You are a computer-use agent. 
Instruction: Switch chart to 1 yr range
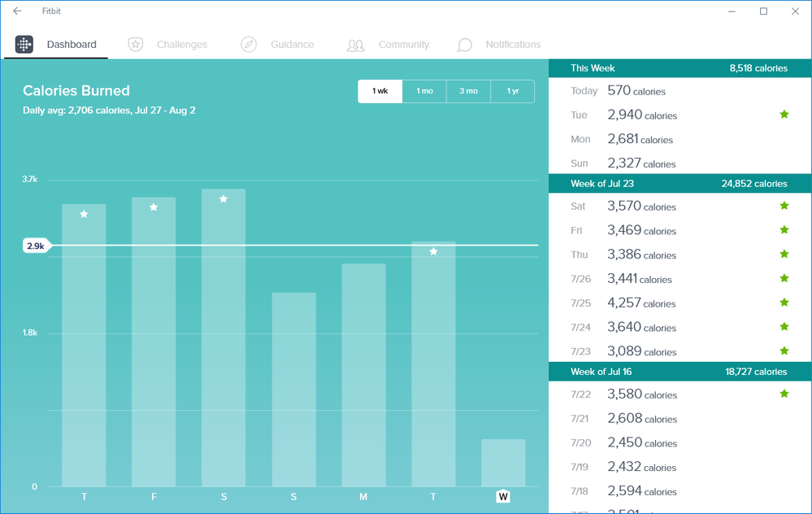[513, 91]
